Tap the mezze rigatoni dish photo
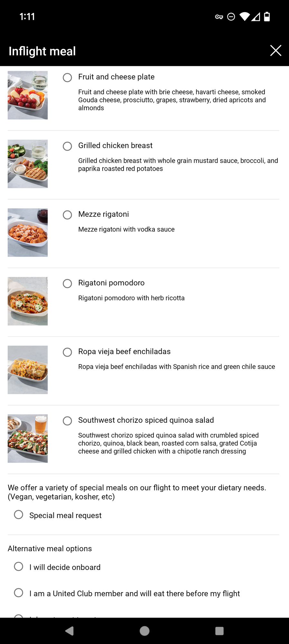 (28, 232)
